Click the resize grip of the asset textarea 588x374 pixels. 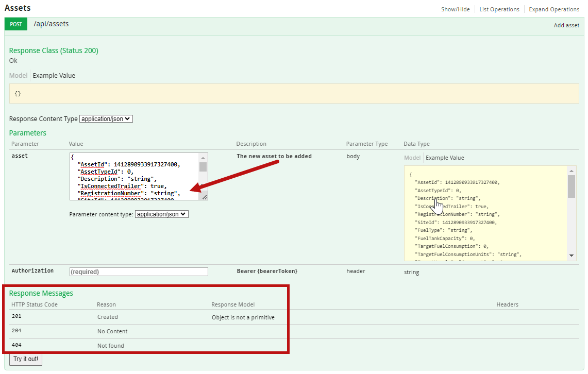(x=205, y=197)
